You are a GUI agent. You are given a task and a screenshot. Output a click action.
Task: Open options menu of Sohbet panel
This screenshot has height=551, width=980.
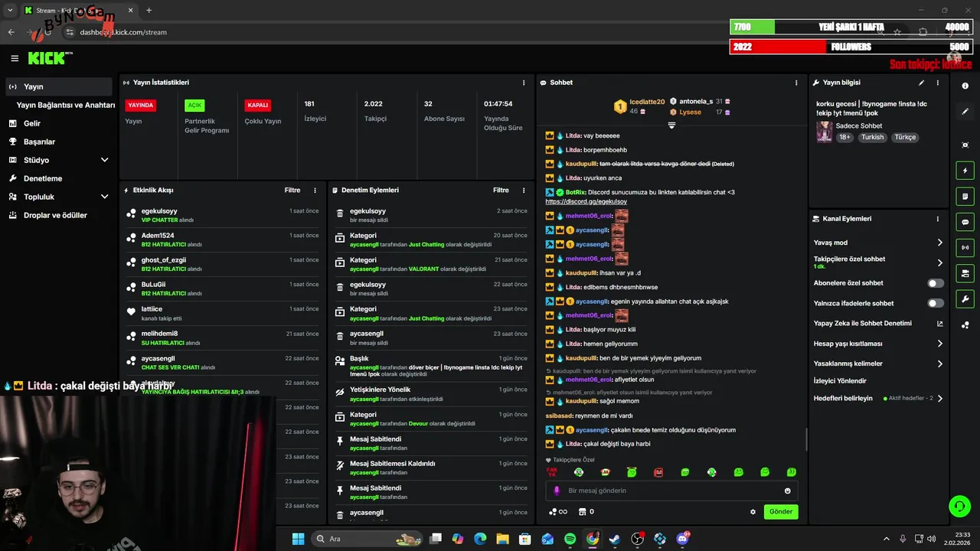(x=796, y=83)
